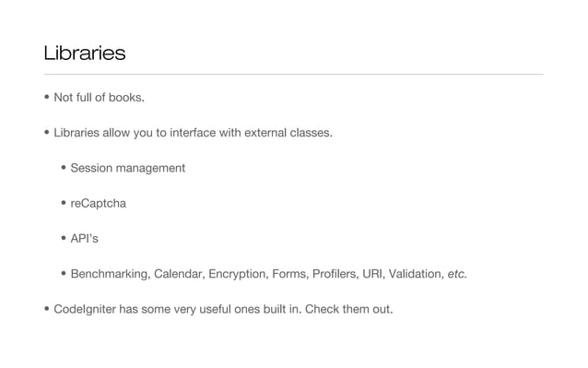Click the word Profilers in the list
The width and height of the screenshot is (588, 368).
335,274
